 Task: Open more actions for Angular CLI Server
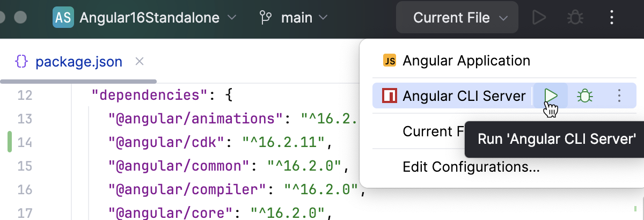(x=619, y=96)
